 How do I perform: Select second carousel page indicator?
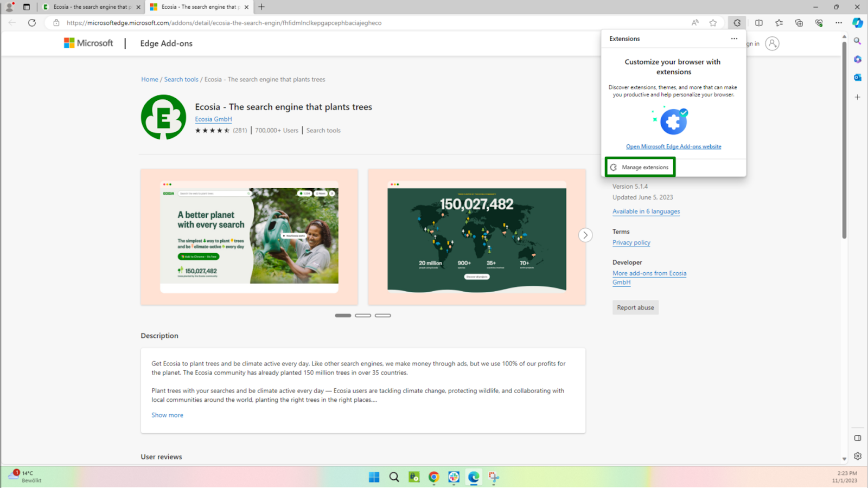click(363, 316)
